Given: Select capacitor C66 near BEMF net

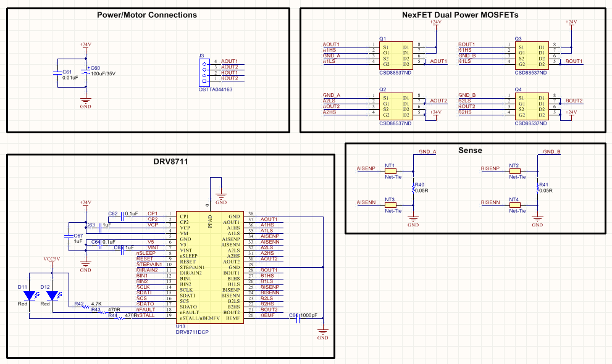Looking at the screenshot, I should tap(298, 318).
